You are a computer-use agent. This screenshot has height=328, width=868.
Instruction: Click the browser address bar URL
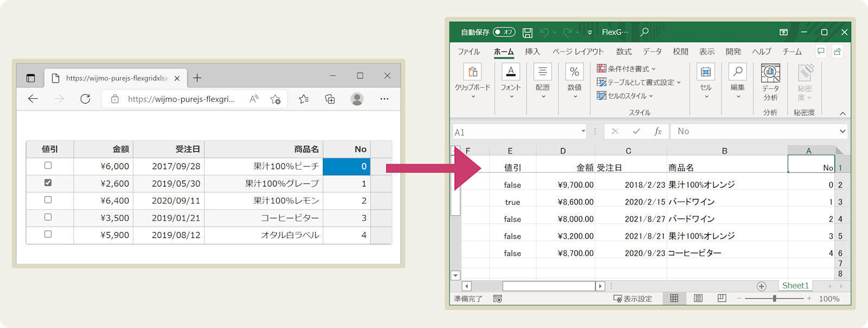pos(182,99)
